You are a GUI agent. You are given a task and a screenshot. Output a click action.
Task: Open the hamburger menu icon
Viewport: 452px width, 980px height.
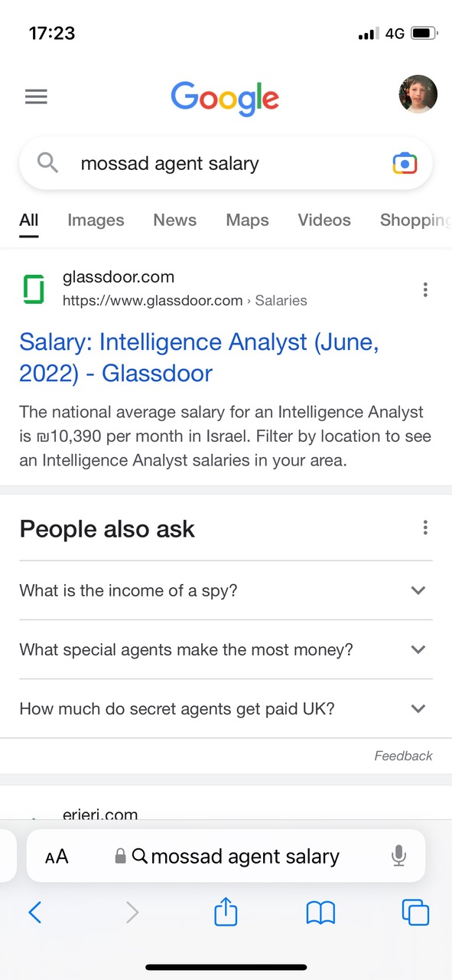click(x=36, y=96)
